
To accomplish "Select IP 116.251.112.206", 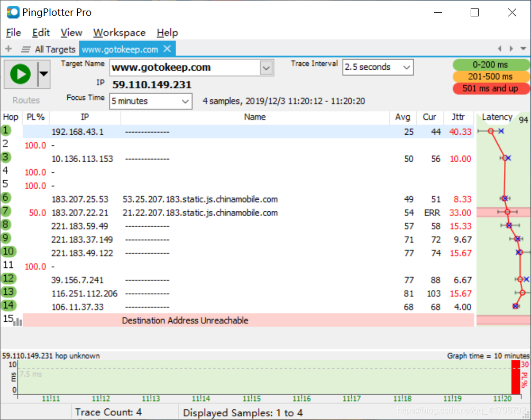I will [84, 294].
